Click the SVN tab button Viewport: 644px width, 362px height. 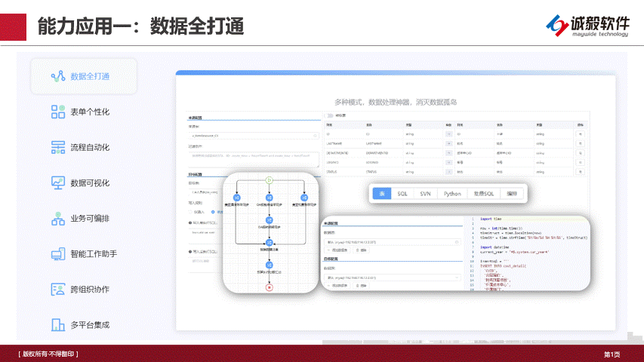pyautogui.click(x=425, y=194)
